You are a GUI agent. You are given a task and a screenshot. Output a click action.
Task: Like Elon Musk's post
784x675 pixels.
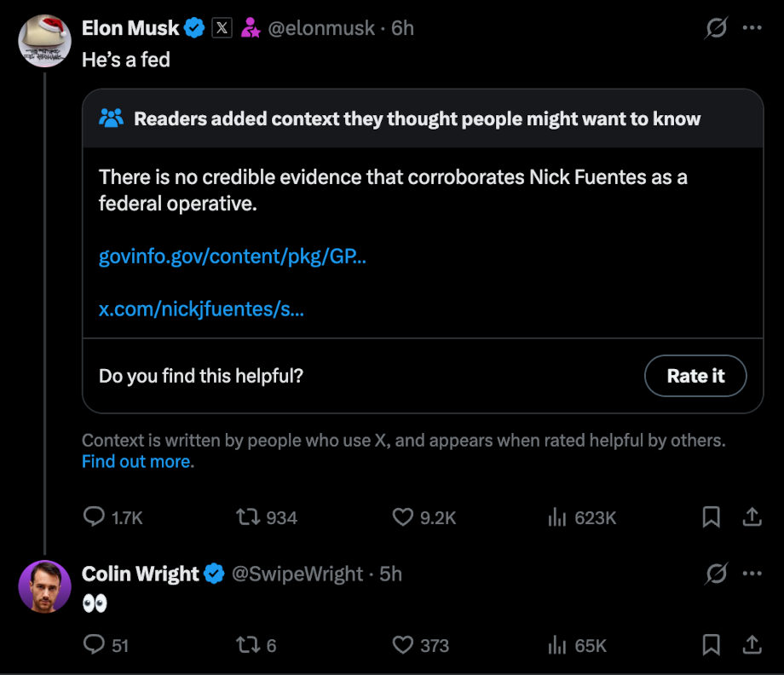coord(402,517)
